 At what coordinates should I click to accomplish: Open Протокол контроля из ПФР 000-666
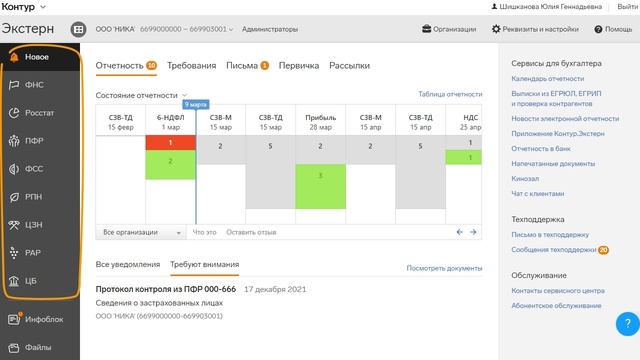click(166, 289)
